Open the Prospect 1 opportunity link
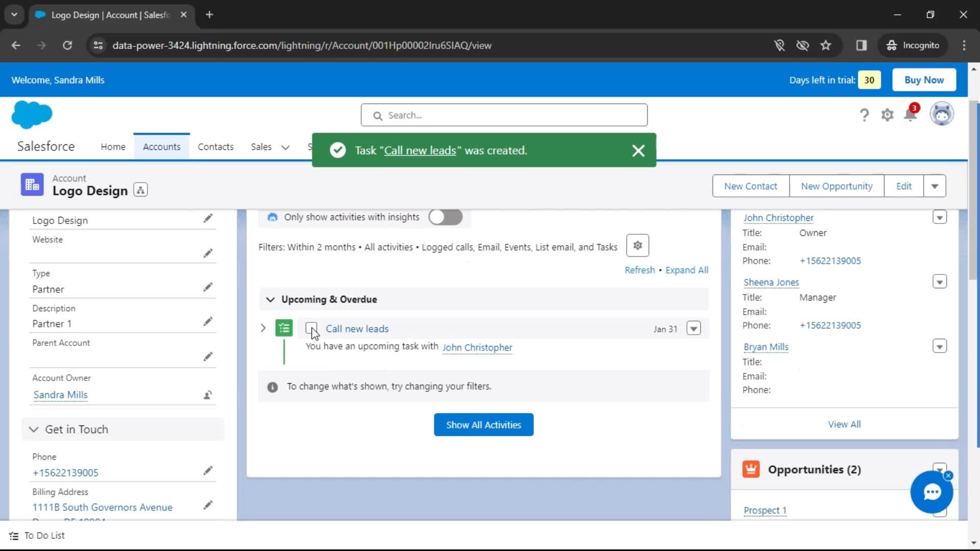This screenshot has height=551, width=980. [x=765, y=510]
